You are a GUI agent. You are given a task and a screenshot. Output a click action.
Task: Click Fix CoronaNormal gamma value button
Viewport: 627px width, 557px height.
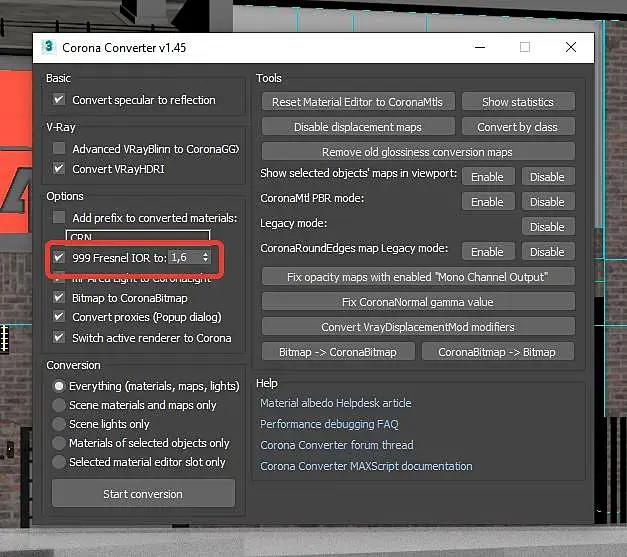[x=418, y=302]
